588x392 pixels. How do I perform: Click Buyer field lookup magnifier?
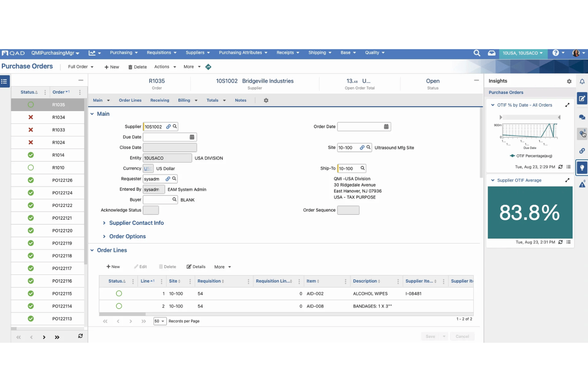click(174, 199)
